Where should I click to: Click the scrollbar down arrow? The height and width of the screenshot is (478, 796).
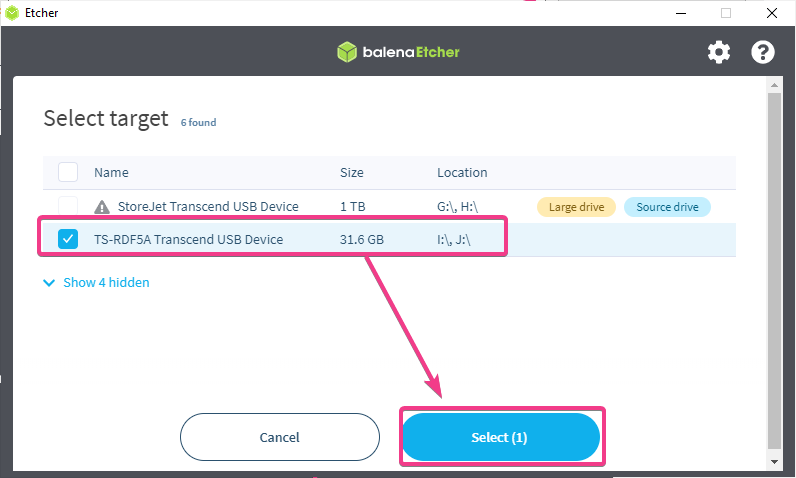coord(775,462)
